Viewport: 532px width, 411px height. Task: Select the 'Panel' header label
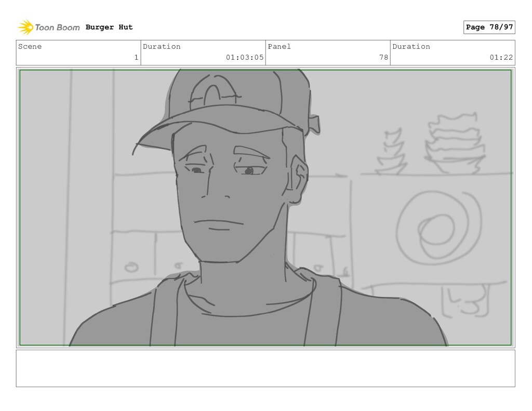tap(279, 46)
